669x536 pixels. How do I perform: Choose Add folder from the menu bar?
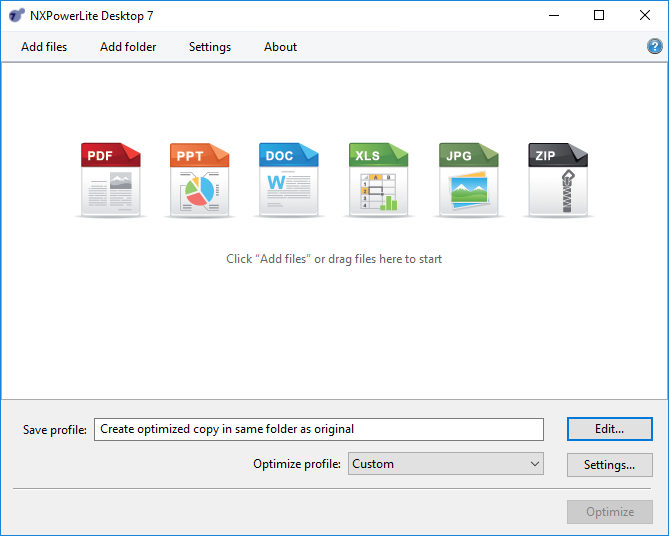click(128, 47)
